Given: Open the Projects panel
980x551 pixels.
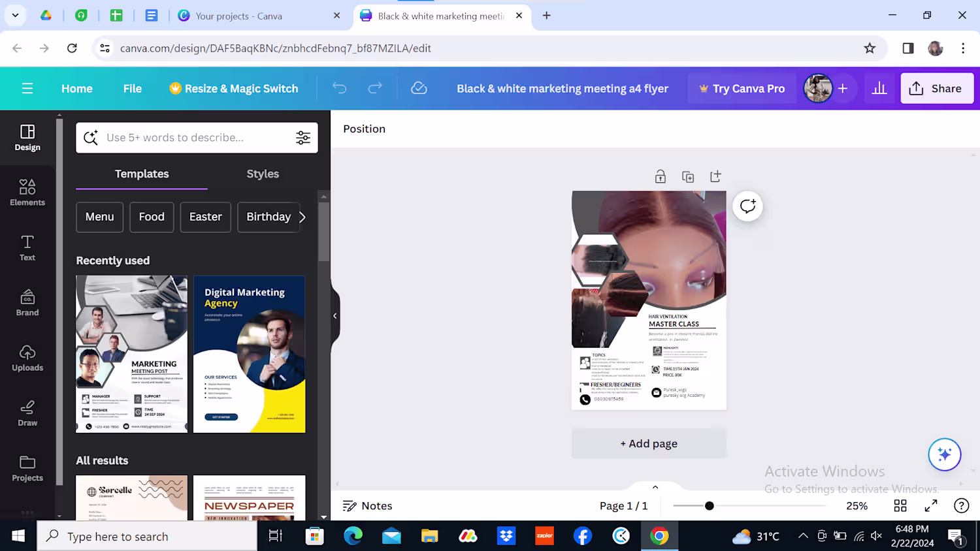Looking at the screenshot, I should [27, 469].
